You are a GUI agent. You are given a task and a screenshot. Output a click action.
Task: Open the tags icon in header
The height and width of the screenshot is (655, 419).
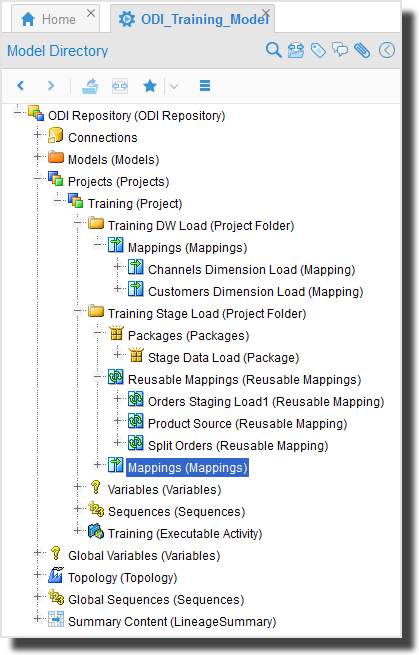point(318,51)
